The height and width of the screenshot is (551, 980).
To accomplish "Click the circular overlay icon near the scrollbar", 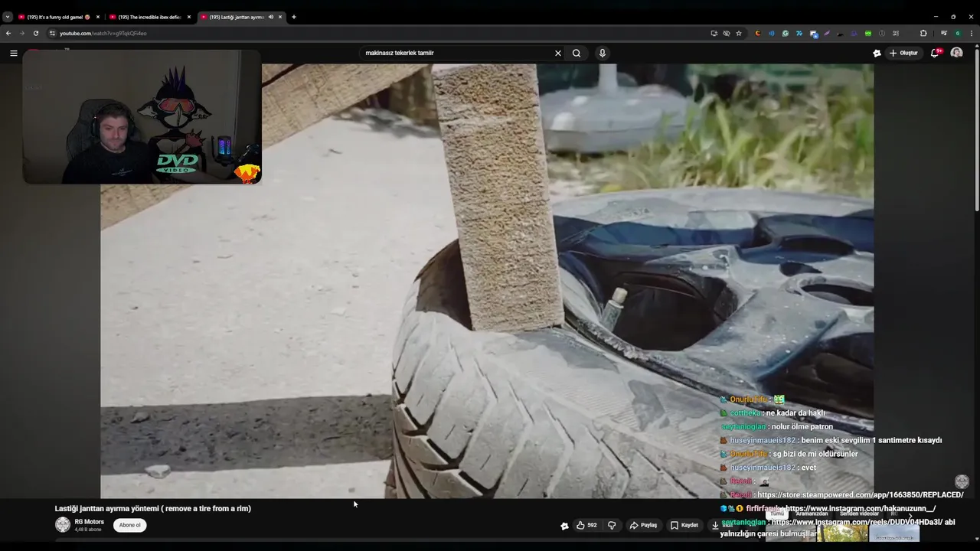I will (962, 481).
